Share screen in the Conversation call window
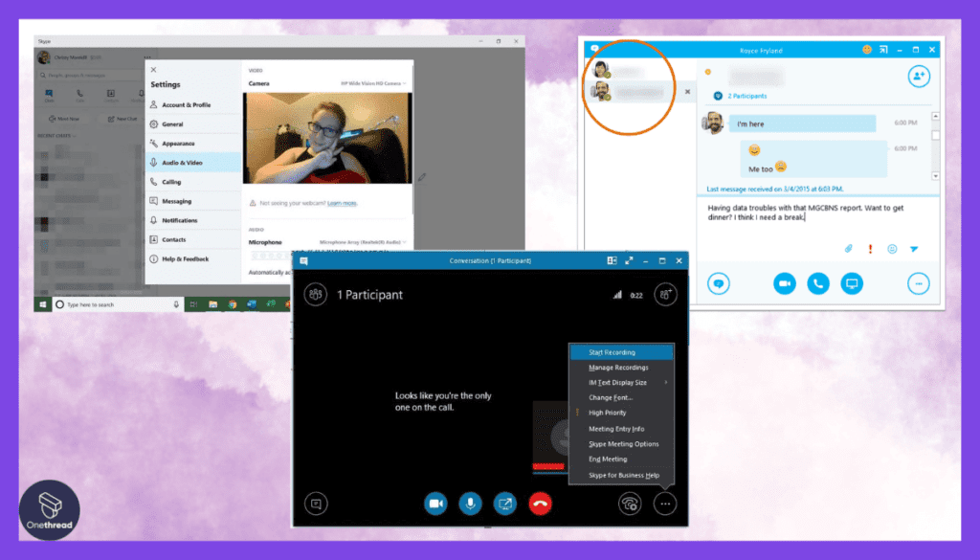The width and height of the screenshot is (980, 560). 505,504
